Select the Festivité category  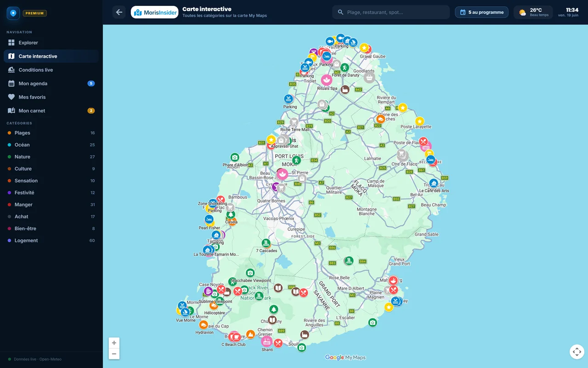tap(51, 193)
